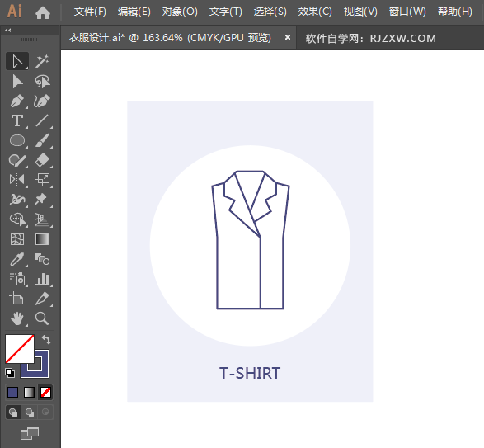Collapse toolbar with double-arrow chevron
484x448 pixels.
click(x=8, y=30)
